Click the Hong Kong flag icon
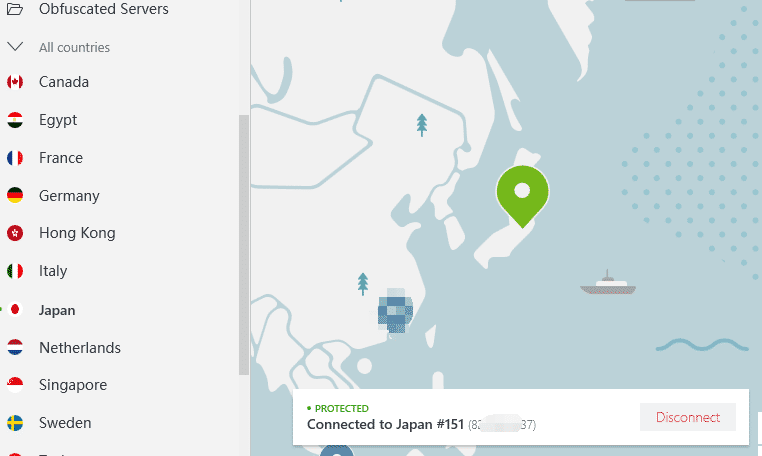 pos(15,233)
